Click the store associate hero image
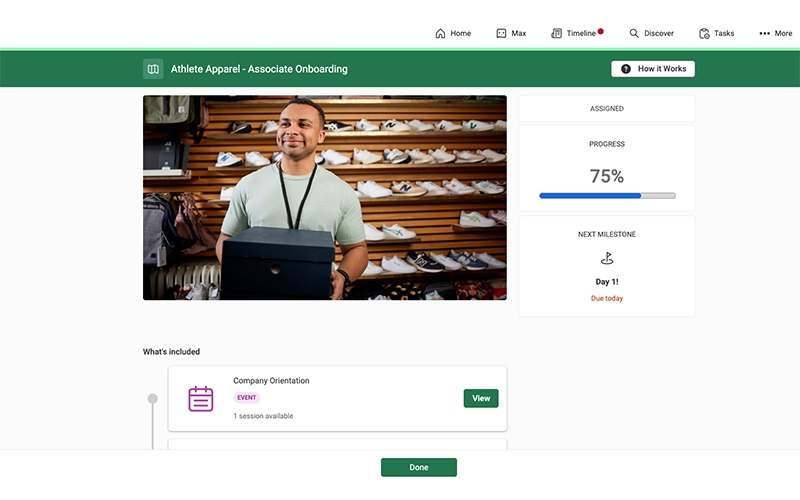800x500 pixels. coord(324,197)
